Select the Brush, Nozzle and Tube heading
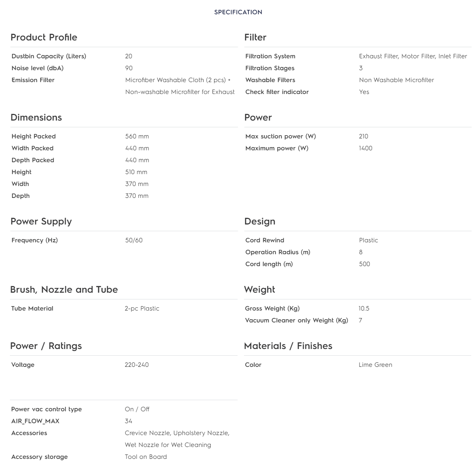This screenshot has height=466, width=476. click(x=64, y=290)
